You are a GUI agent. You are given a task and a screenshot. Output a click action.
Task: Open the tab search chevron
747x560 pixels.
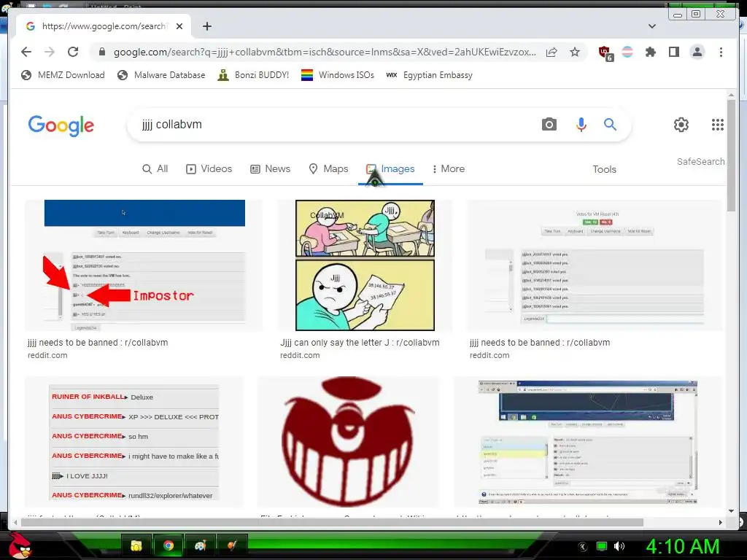(x=652, y=26)
